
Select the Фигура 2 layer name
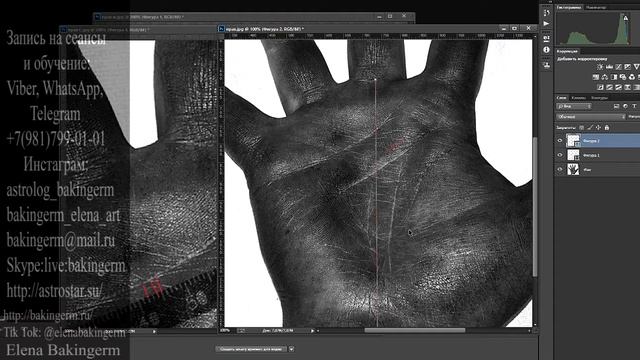(x=591, y=141)
